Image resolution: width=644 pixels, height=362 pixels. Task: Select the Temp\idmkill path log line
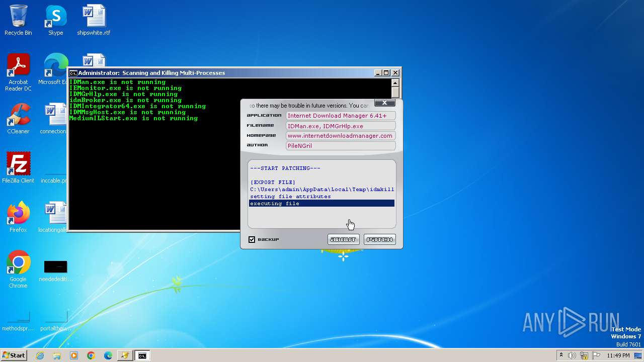point(322,190)
